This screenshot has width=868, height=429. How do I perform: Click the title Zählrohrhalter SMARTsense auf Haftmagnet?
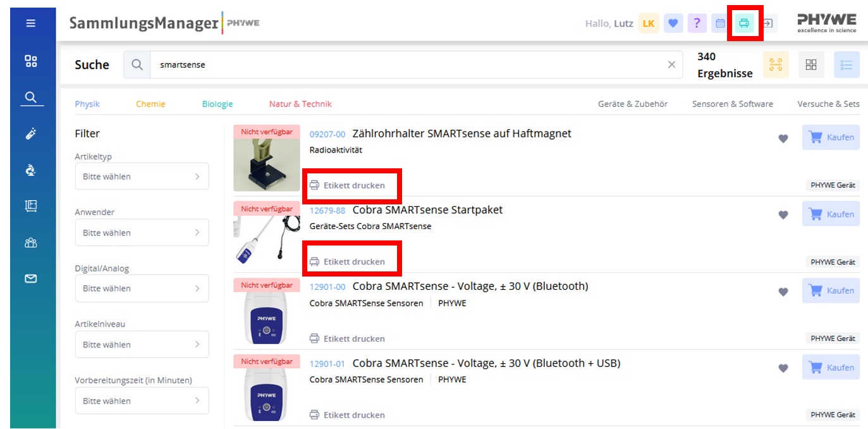462,134
